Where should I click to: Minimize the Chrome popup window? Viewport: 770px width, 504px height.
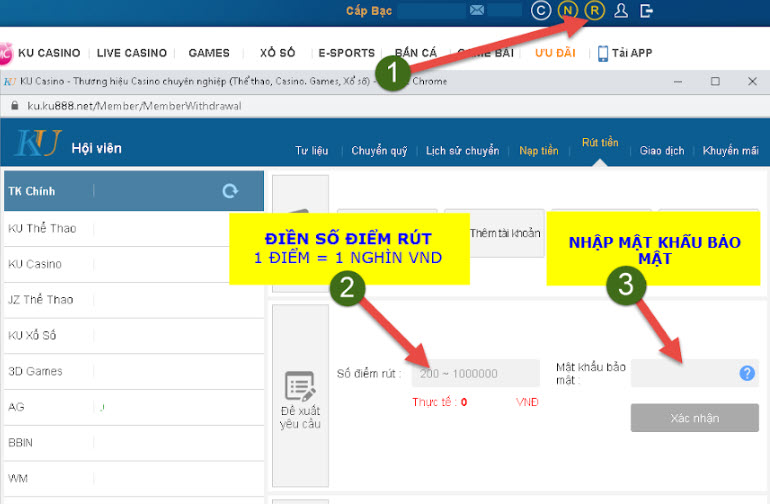(x=678, y=81)
